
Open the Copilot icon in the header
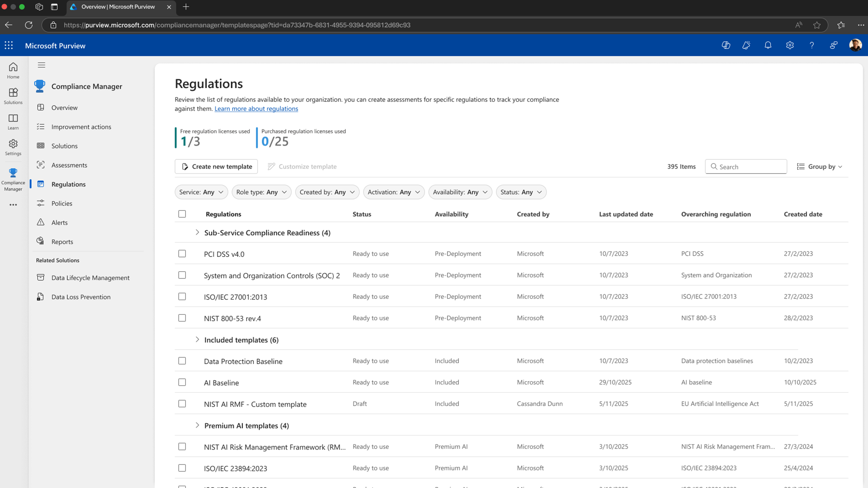726,45
